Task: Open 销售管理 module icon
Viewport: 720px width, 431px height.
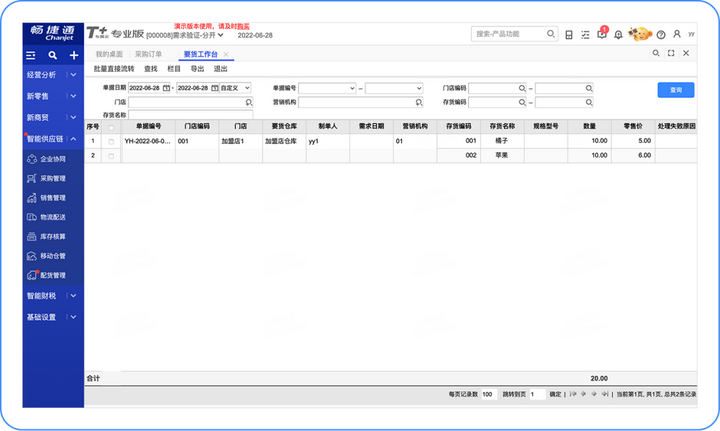Action: pos(32,198)
